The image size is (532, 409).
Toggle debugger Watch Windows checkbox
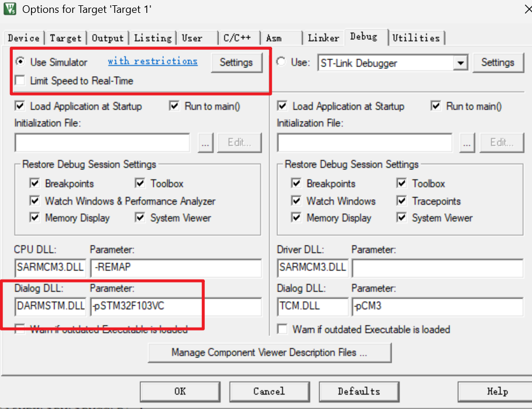[x=296, y=201]
